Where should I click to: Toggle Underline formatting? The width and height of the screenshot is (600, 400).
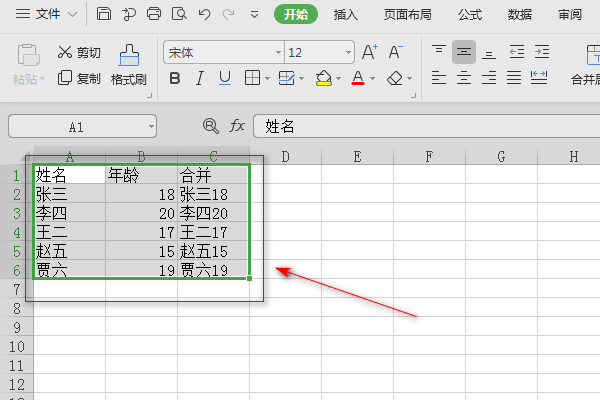225,78
